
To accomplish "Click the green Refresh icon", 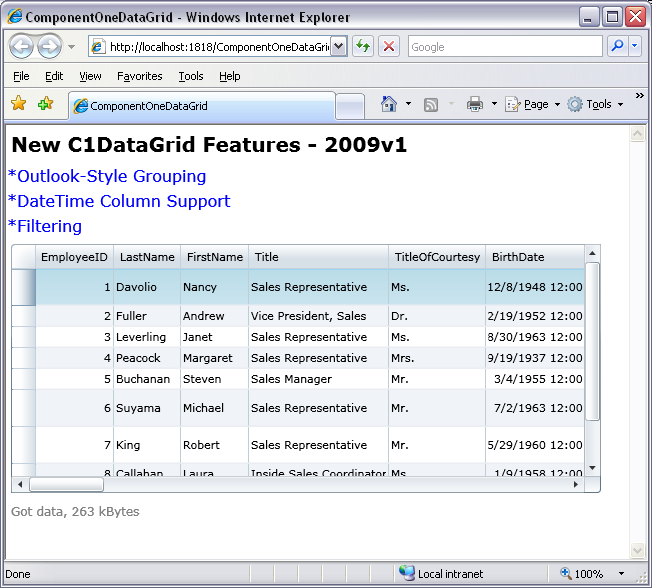I will click(363, 46).
